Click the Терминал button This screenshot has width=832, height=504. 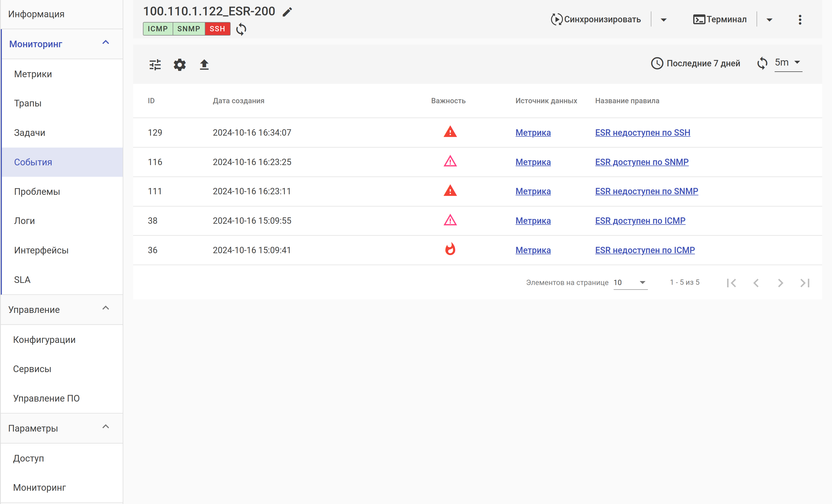(x=720, y=20)
